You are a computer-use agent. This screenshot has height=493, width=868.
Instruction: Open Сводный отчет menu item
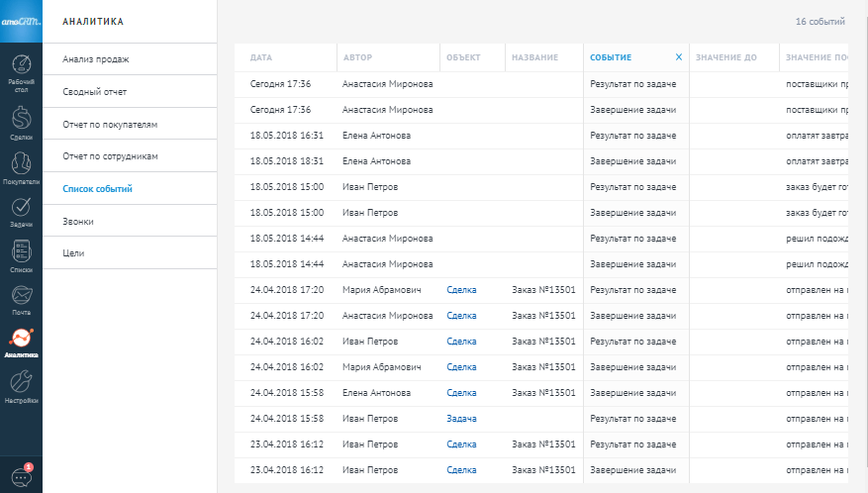click(x=94, y=92)
